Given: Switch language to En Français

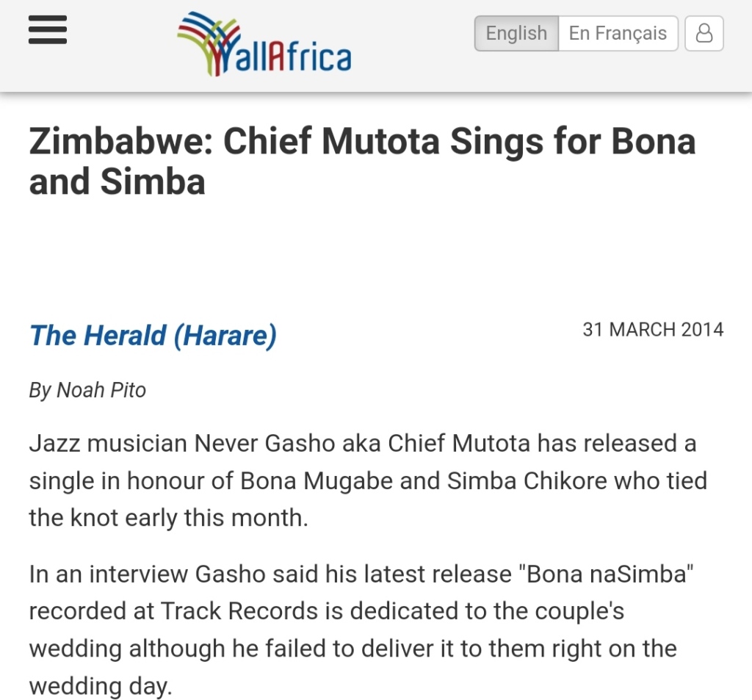Looking at the screenshot, I should [x=618, y=34].
